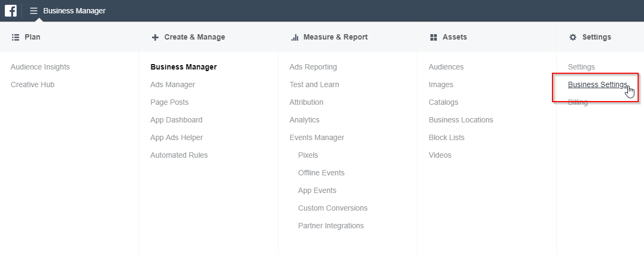This screenshot has width=644, height=255.
Task: Open Events Manager
Action: pyautogui.click(x=317, y=137)
